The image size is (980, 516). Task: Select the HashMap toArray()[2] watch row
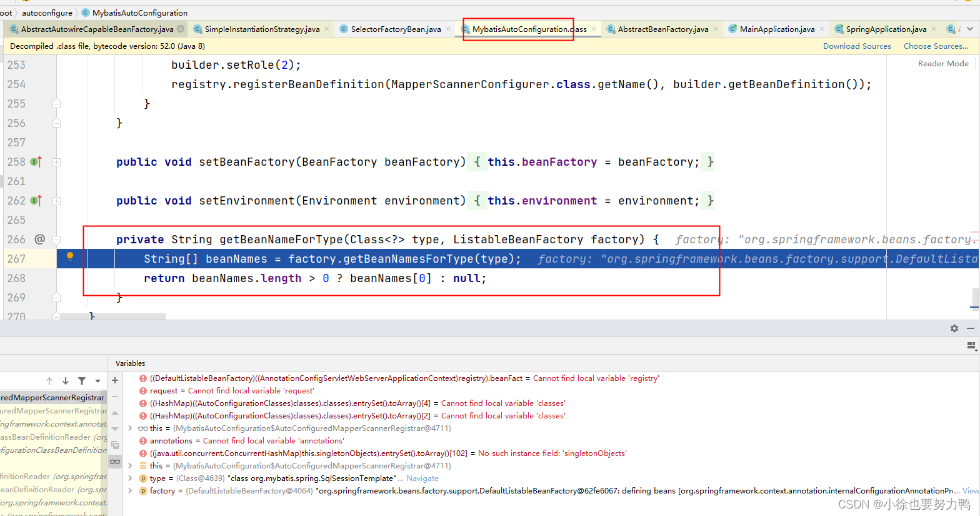tap(550, 416)
